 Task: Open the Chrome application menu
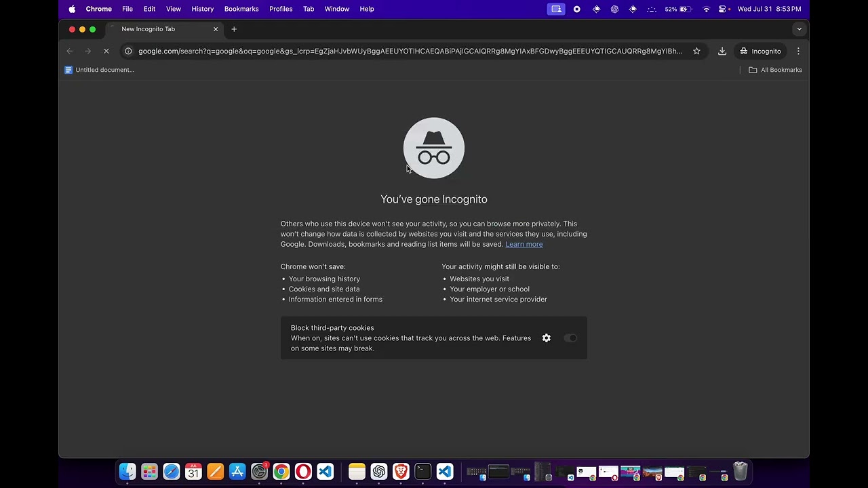98,9
